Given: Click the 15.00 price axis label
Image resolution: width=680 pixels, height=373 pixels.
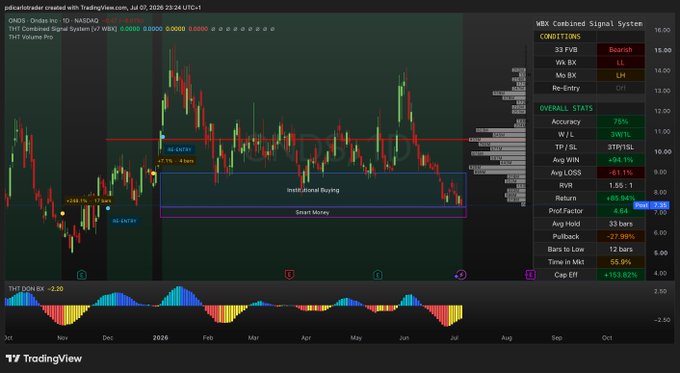Looking at the screenshot, I should [662, 50].
